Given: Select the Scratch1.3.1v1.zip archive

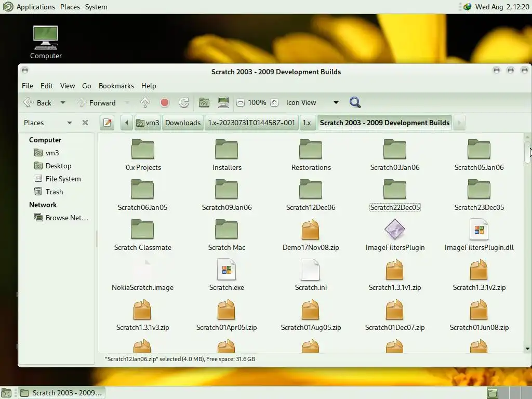Looking at the screenshot, I should coord(395,275).
